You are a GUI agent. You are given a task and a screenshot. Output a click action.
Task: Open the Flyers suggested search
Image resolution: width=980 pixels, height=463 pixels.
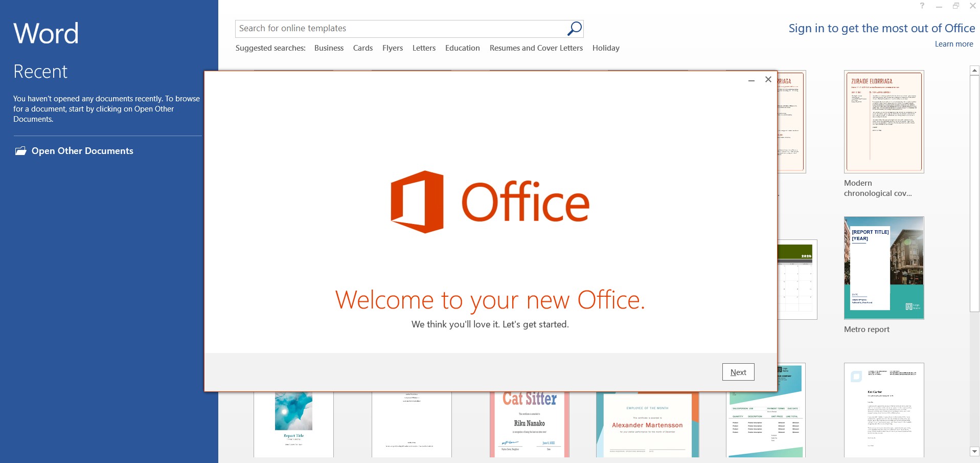point(393,48)
